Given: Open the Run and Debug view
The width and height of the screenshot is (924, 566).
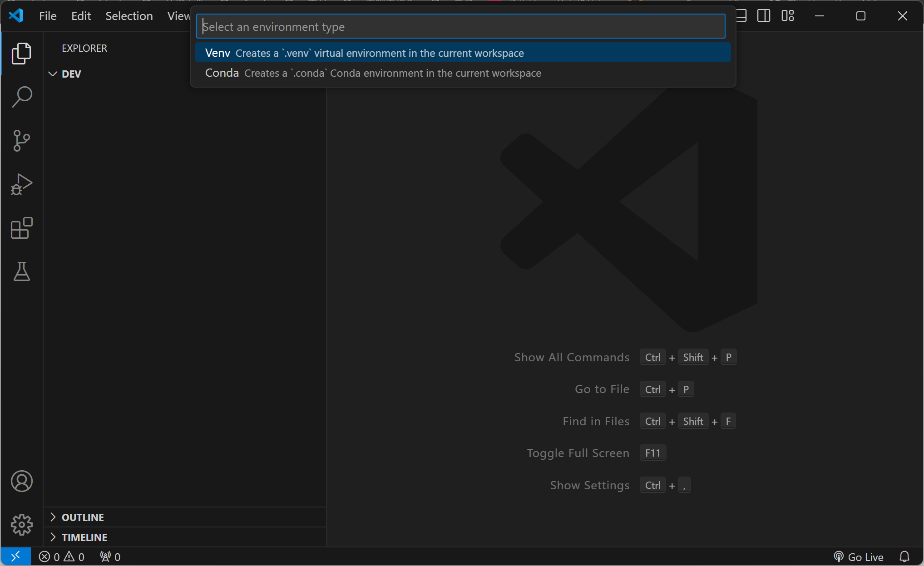Looking at the screenshot, I should click(21, 184).
